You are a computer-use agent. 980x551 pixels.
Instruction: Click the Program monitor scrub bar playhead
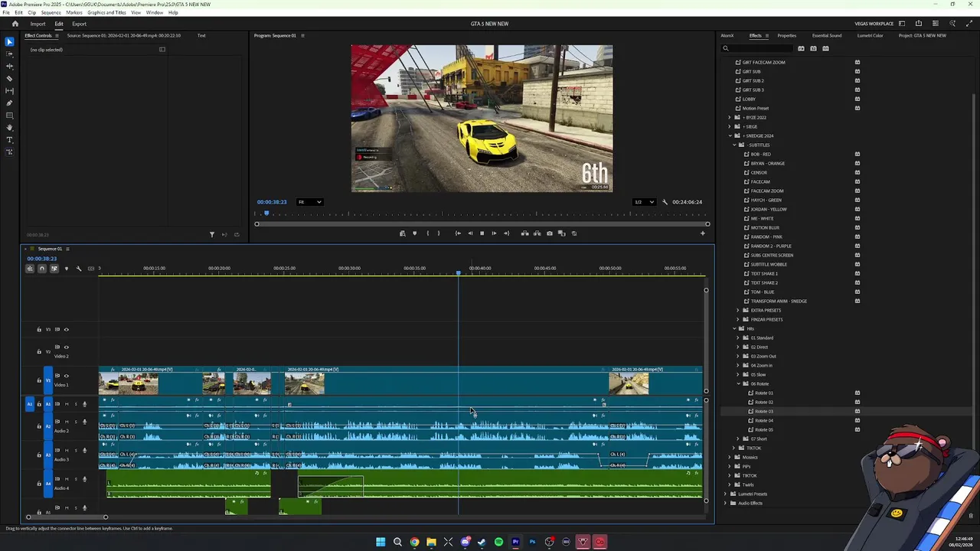[266, 214]
